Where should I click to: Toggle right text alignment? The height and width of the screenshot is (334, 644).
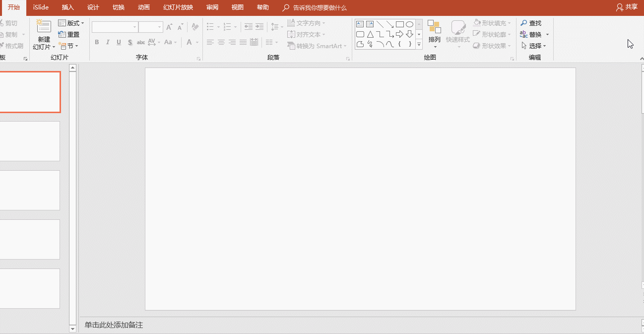(232, 42)
